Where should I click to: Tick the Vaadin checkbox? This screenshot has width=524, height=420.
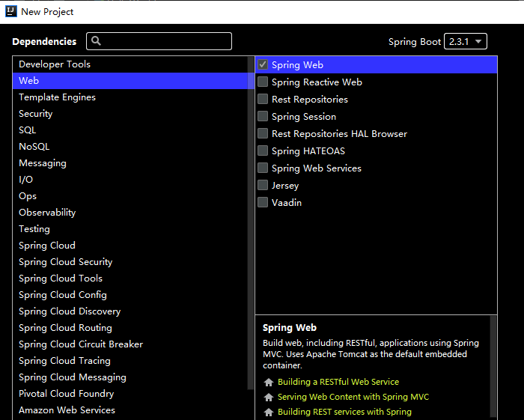(263, 202)
